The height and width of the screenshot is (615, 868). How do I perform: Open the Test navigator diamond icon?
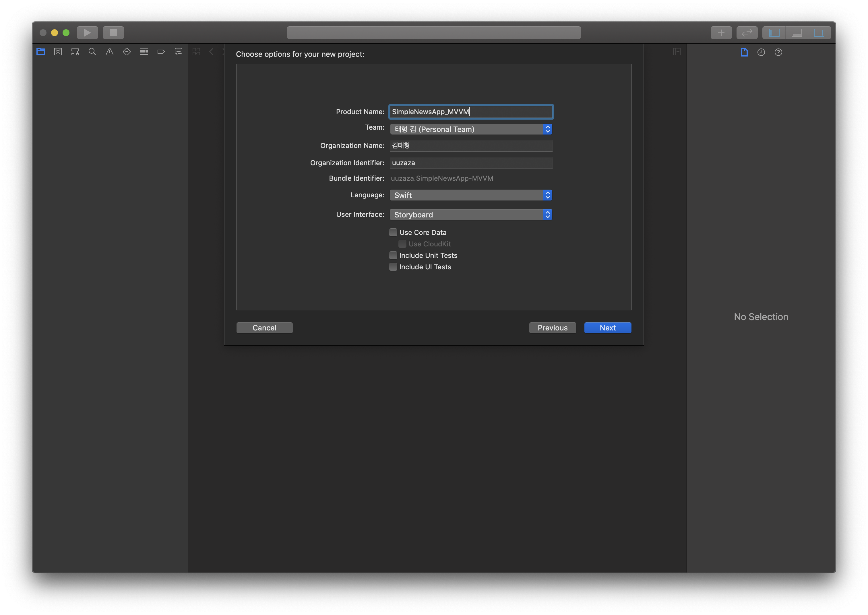(127, 52)
